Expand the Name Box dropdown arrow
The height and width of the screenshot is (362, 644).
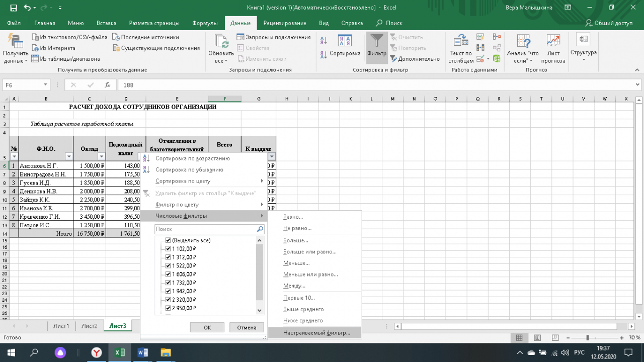[x=45, y=85]
